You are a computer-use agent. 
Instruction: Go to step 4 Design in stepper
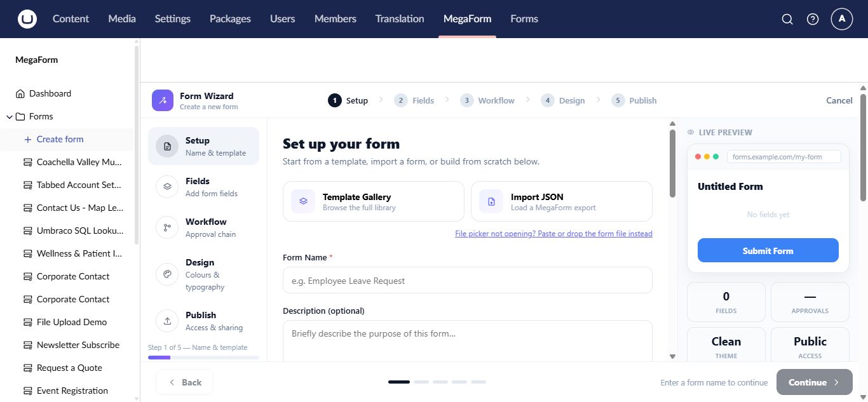(x=563, y=100)
